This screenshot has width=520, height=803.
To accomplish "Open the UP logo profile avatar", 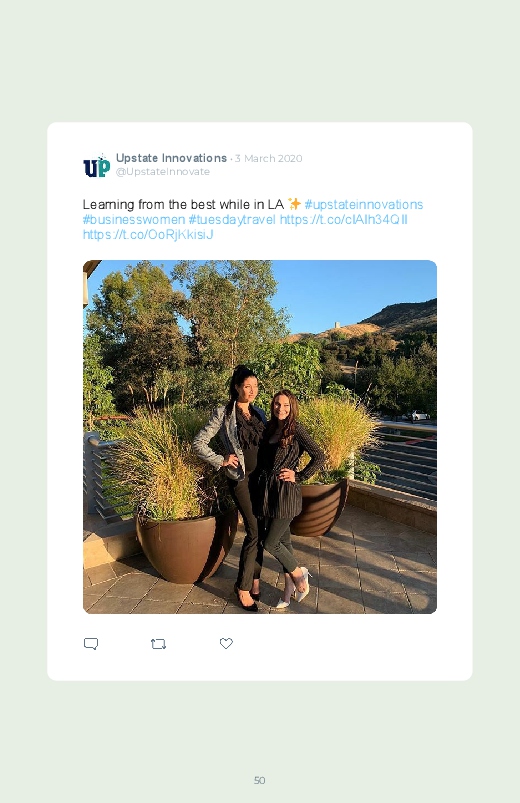I will pyautogui.click(x=96, y=165).
